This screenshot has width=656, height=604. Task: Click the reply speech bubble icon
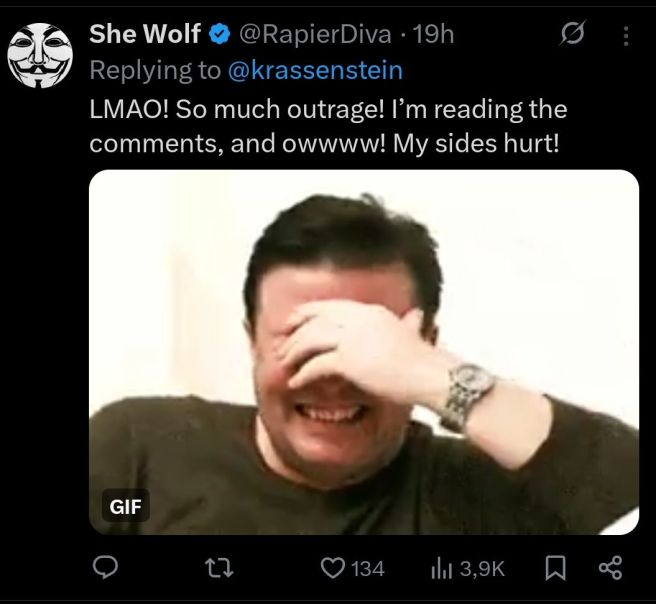click(x=105, y=568)
